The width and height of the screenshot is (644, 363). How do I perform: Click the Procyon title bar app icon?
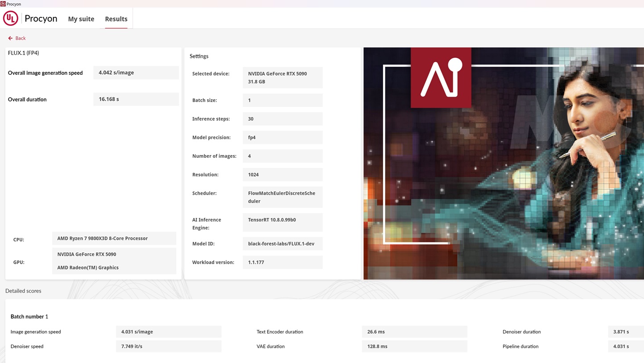tap(3, 4)
